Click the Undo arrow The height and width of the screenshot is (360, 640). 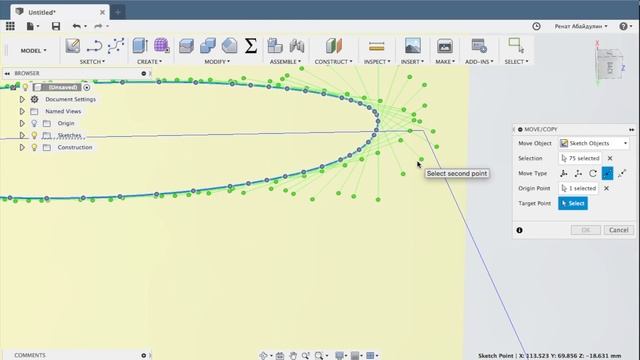(x=76, y=27)
